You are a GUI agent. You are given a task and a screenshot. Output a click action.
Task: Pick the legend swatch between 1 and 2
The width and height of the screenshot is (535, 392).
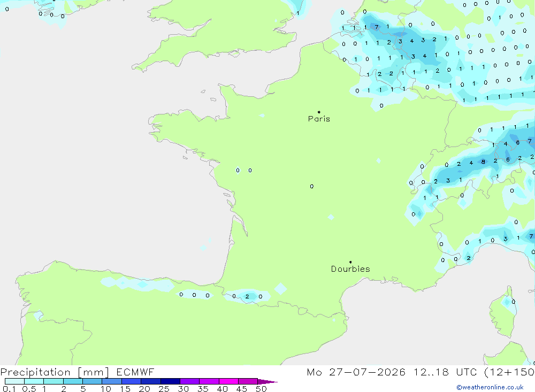click(x=53, y=381)
